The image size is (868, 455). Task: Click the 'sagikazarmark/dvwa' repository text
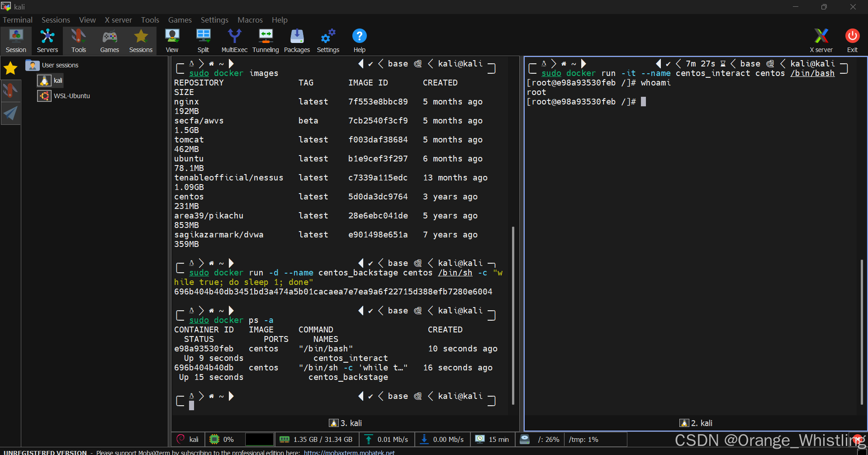click(x=219, y=235)
